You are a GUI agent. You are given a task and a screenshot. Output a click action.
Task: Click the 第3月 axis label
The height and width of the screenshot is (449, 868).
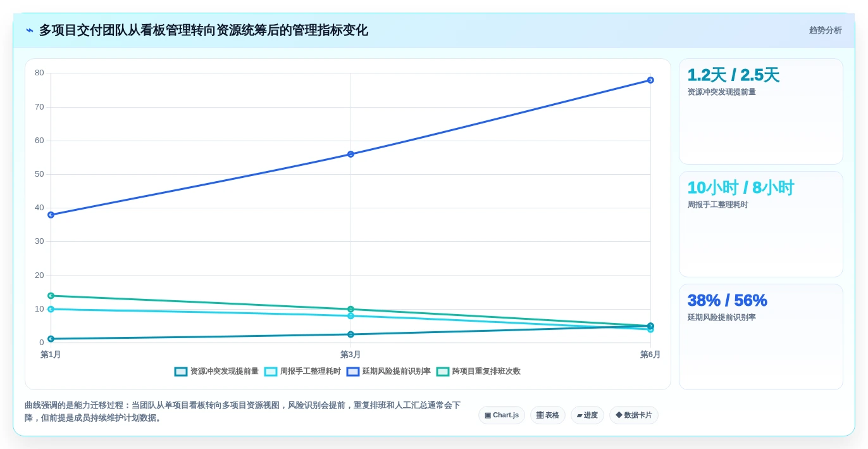tap(350, 355)
